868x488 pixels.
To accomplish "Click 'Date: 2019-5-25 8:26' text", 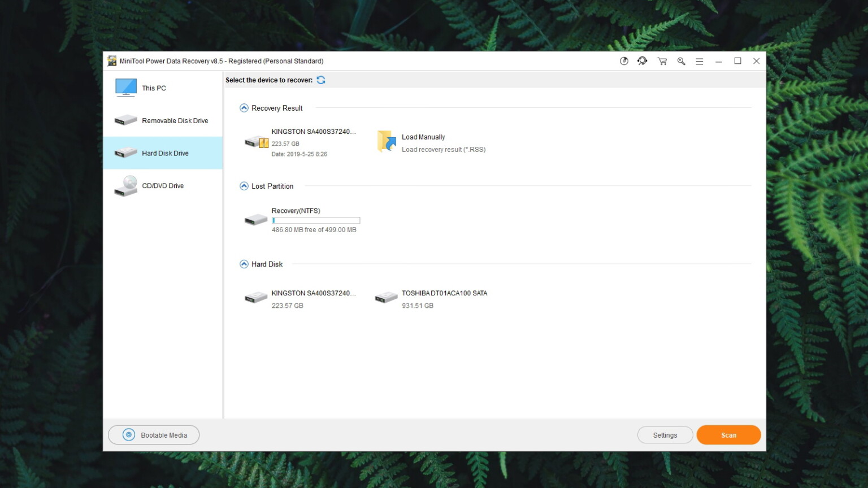I will [x=300, y=154].
